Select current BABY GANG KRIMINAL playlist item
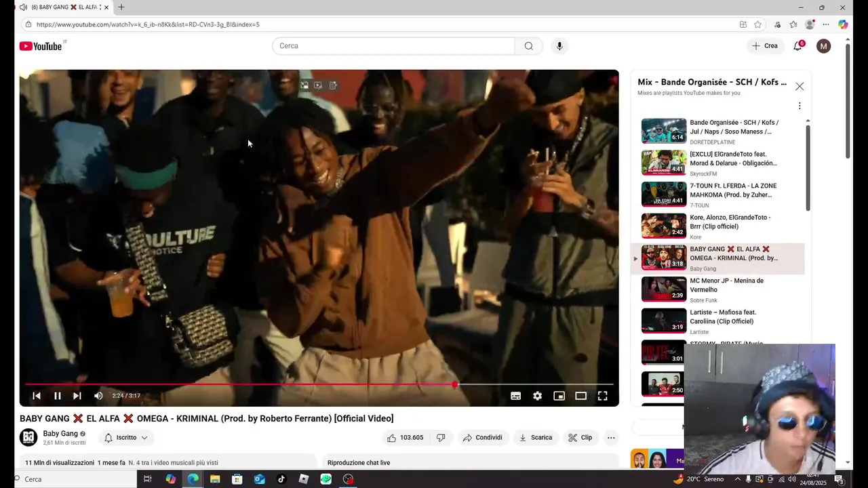This screenshot has width=868, height=488. pyautogui.click(x=719, y=259)
